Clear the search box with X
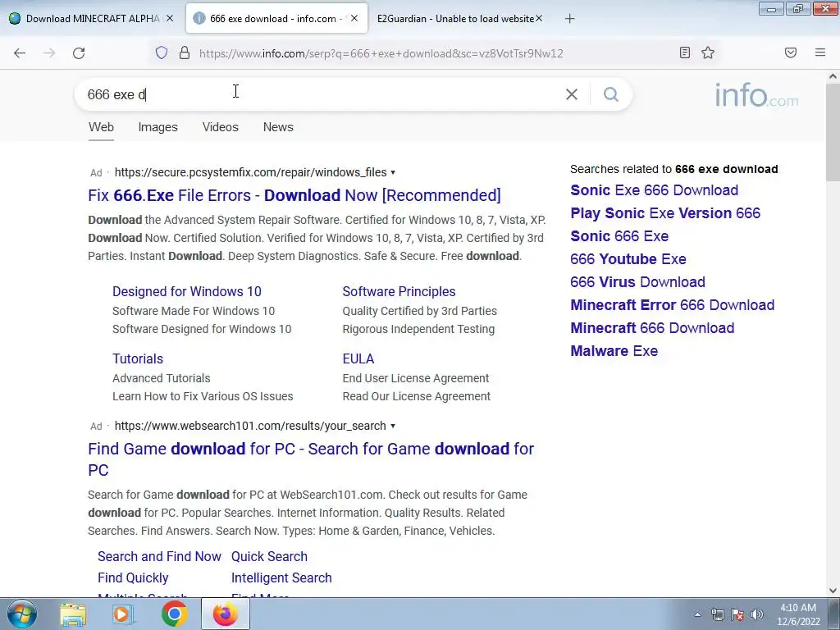This screenshot has width=840, height=630. [x=572, y=94]
